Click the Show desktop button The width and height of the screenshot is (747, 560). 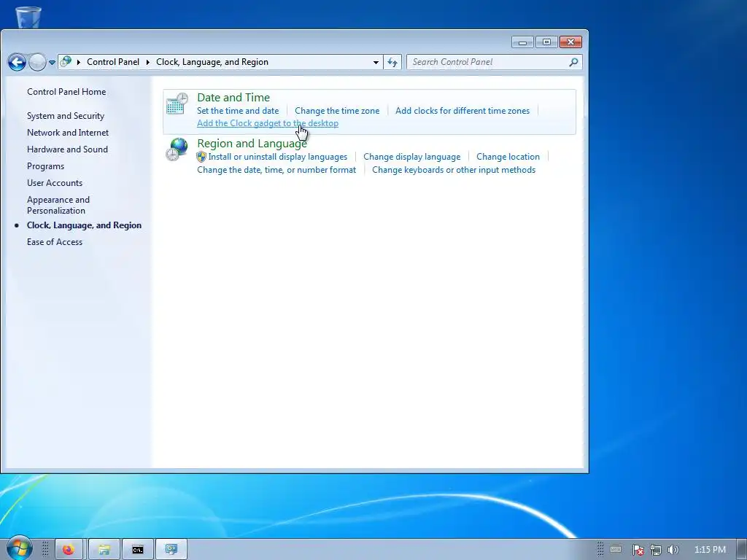coord(741,550)
